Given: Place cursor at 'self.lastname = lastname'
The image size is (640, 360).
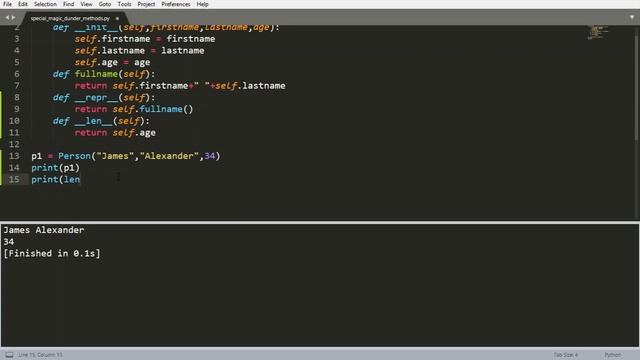Looking at the screenshot, I should click(139, 51).
